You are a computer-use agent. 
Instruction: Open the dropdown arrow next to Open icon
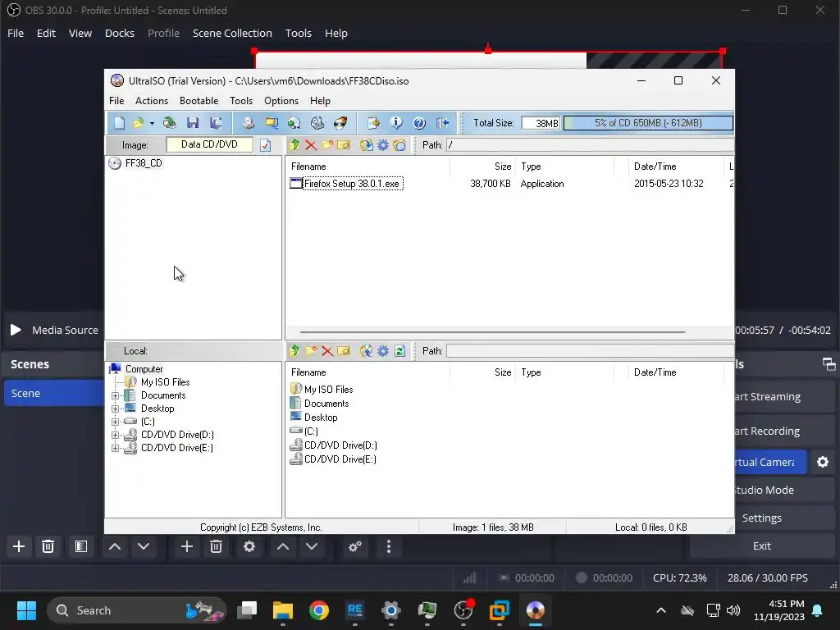point(152,124)
